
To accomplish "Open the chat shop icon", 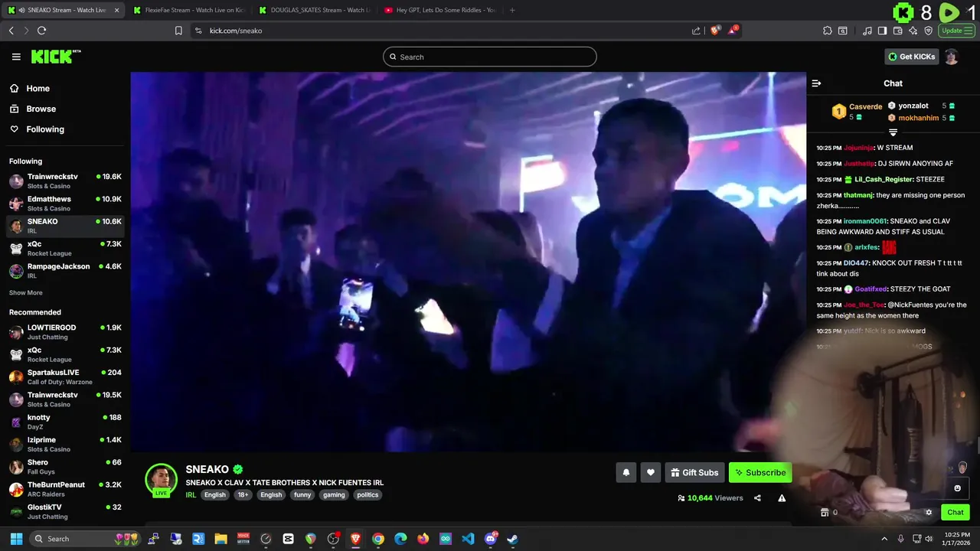I will (x=825, y=513).
